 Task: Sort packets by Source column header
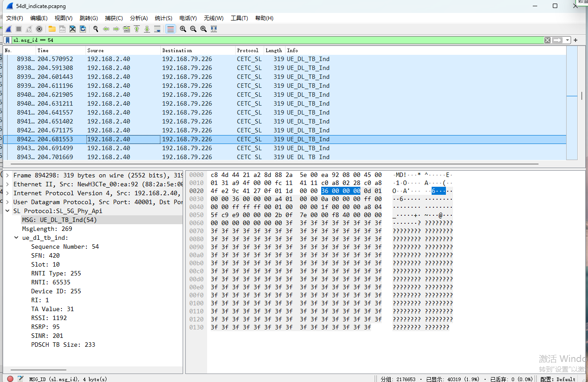click(123, 50)
